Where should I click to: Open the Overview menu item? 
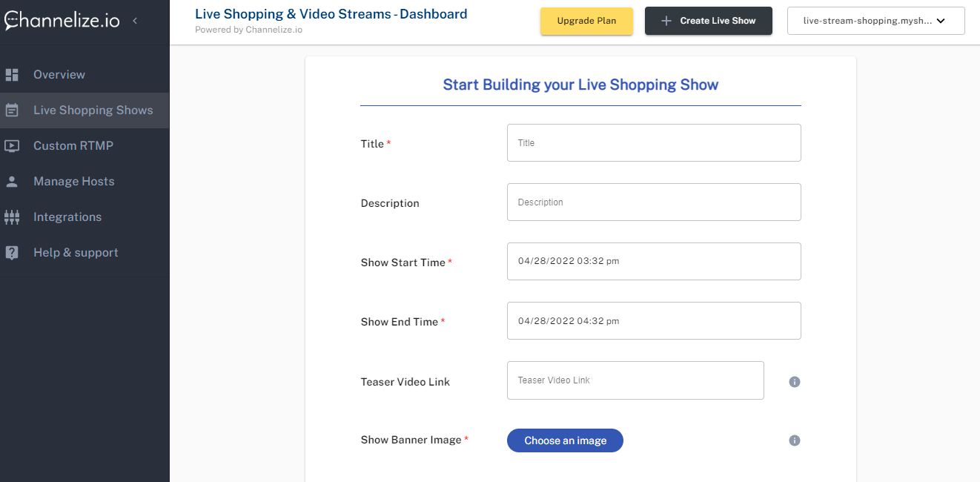(x=85, y=74)
